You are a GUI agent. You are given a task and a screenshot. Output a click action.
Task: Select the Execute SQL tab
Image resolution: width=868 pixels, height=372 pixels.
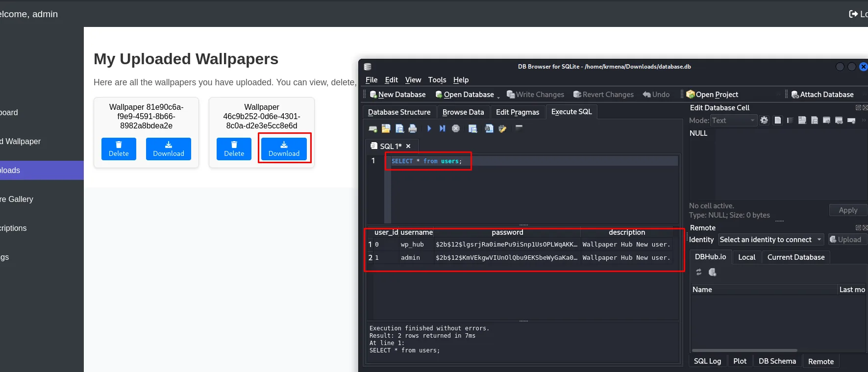[571, 112]
